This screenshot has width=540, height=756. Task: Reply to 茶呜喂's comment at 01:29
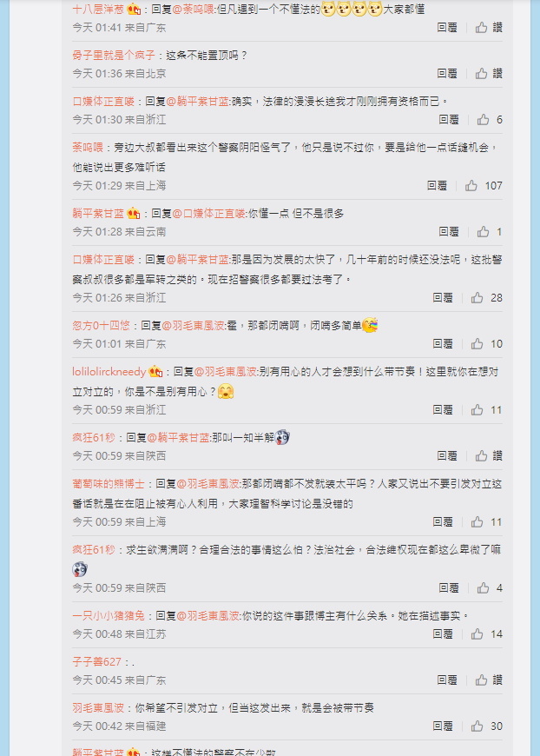pos(437,186)
